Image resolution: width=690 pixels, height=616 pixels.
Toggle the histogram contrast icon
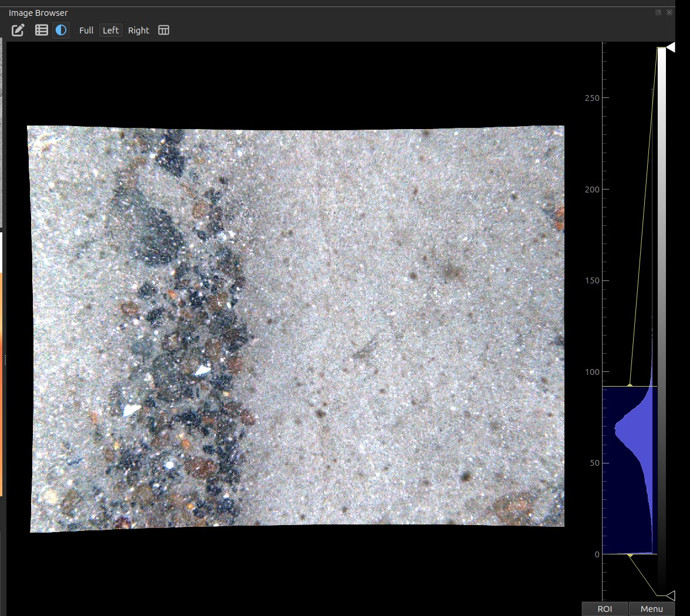click(x=61, y=31)
